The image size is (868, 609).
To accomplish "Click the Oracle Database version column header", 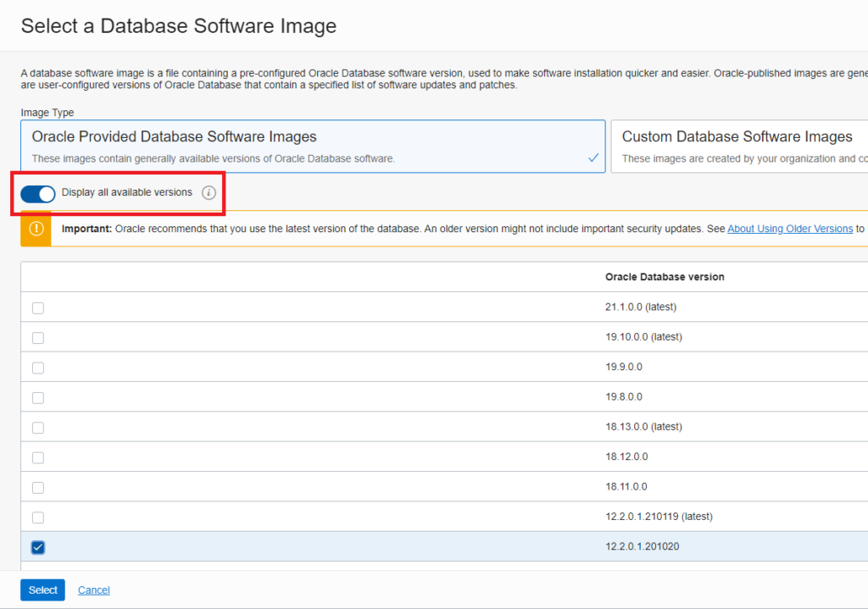I will (x=665, y=277).
